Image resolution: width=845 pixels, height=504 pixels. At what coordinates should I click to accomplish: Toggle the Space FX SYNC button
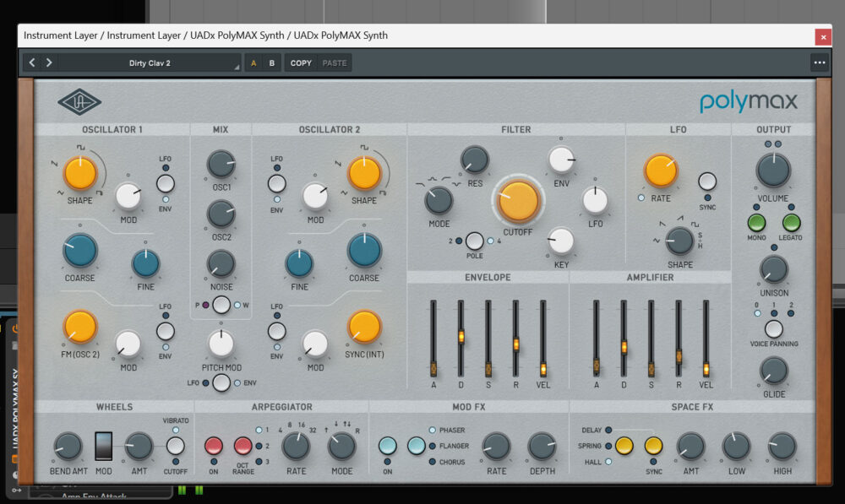tap(653, 446)
